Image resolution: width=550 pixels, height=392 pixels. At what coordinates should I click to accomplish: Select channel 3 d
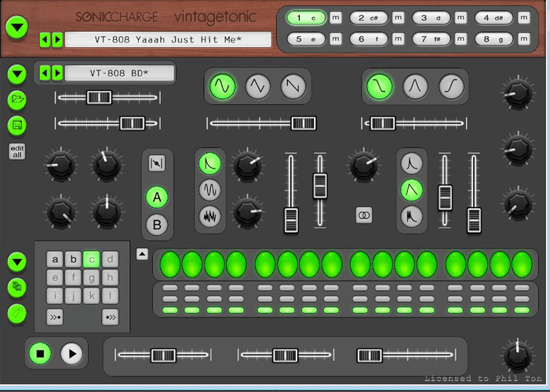coord(431,17)
